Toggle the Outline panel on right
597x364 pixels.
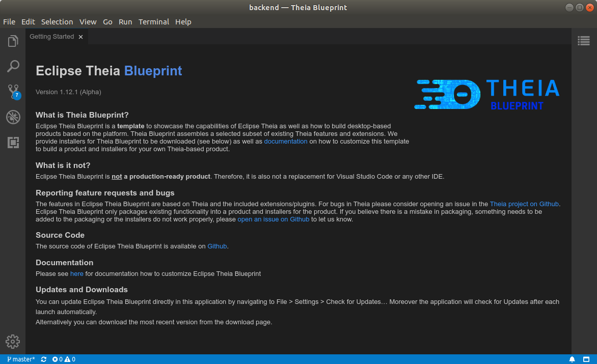point(584,41)
